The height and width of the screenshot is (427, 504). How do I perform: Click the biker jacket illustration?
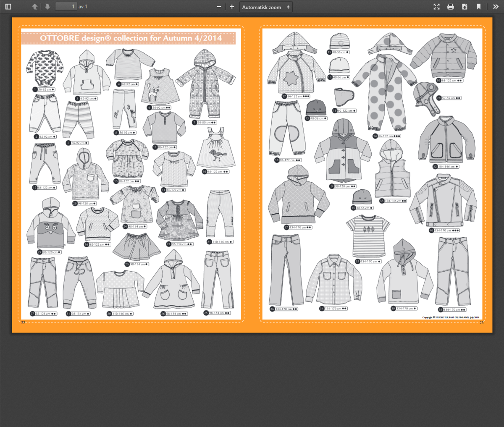(x=443, y=202)
